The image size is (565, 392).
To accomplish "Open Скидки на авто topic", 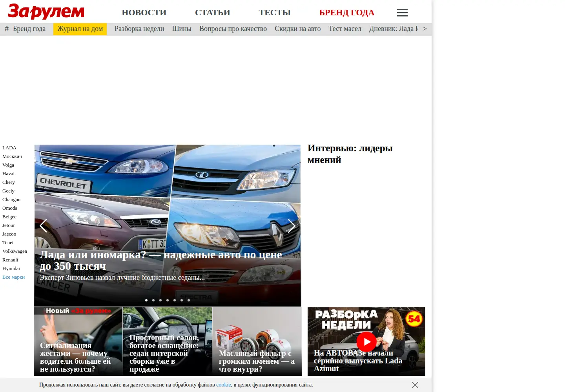I will [298, 29].
